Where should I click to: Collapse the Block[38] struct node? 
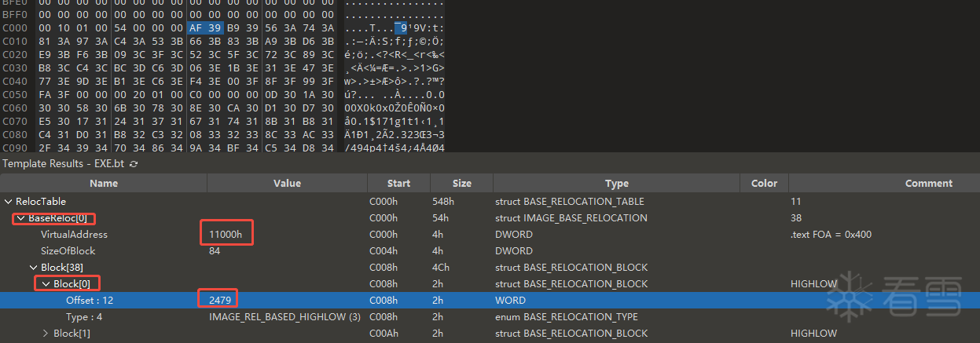34,268
